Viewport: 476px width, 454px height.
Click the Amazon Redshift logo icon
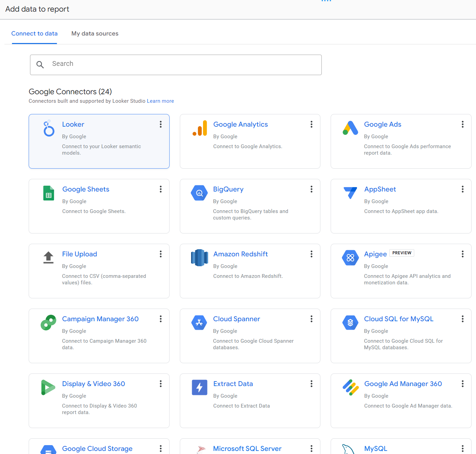point(200,258)
